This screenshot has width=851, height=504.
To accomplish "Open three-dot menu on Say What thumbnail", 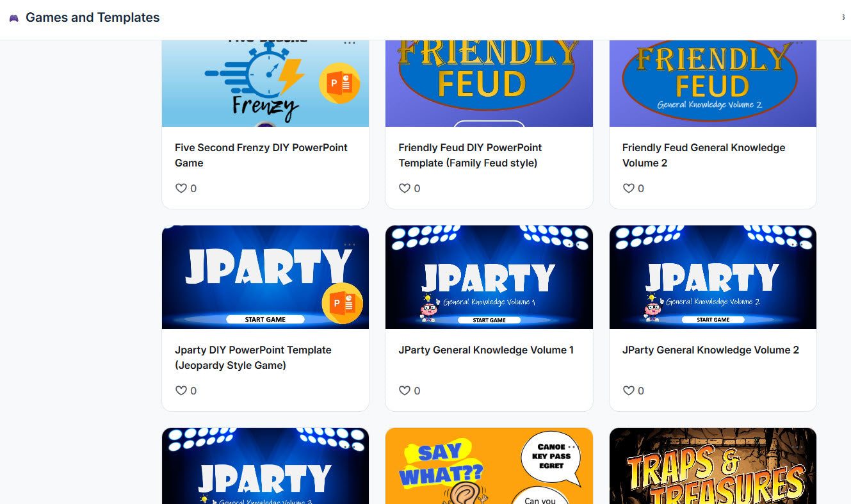I will click(572, 447).
